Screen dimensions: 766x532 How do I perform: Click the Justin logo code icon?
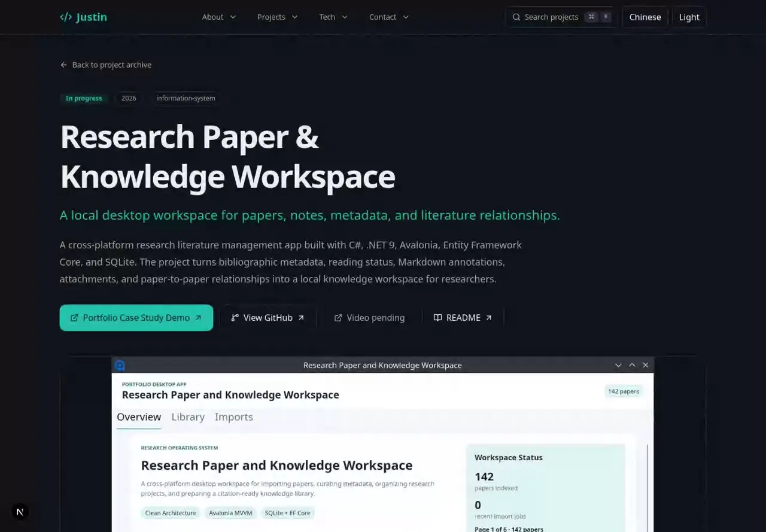[x=66, y=17]
